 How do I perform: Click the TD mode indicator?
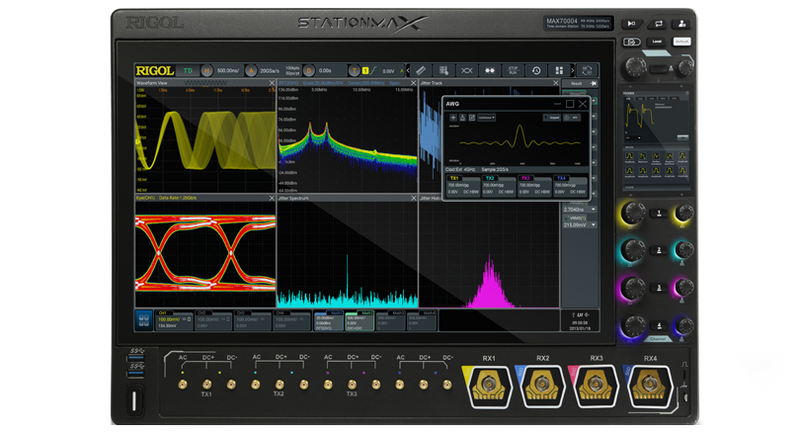point(188,70)
